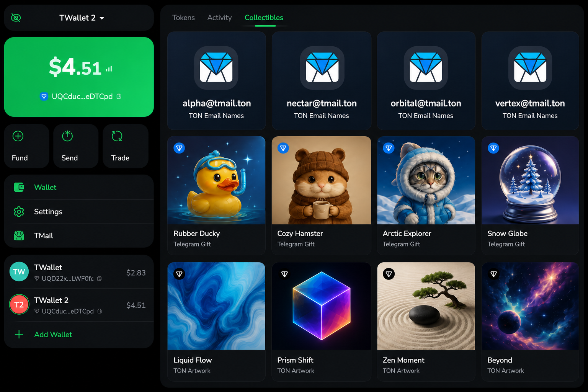Image resolution: width=588 pixels, height=392 pixels.
Task: Click the TON badge on Beyond artwork
Action: (x=493, y=274)
